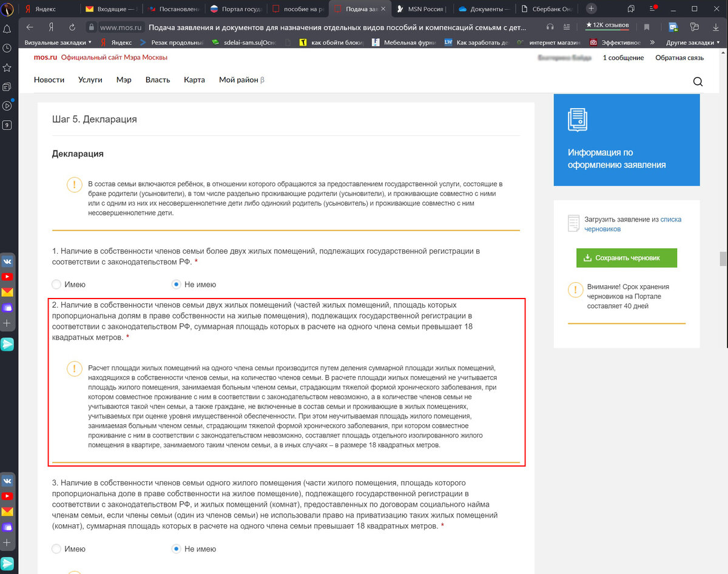The image size is (728, 574).
Task: Open favorites star icon in the sidebar
Action: (x=7, y=67)
